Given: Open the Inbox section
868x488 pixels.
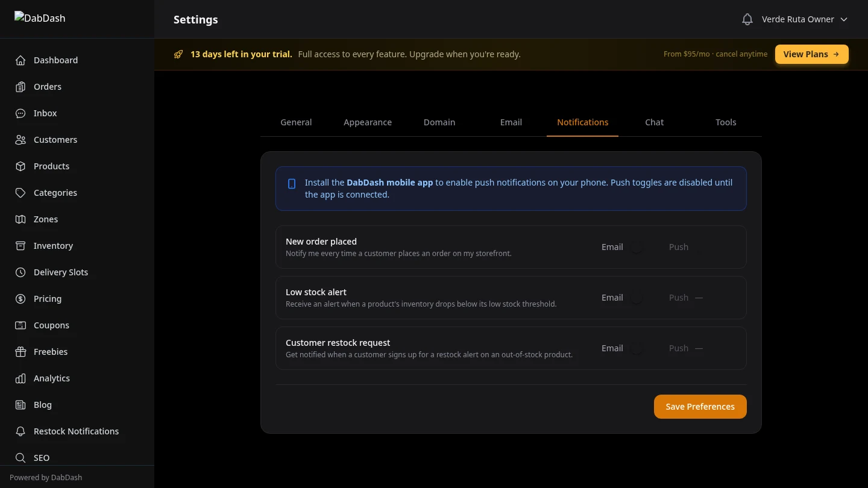Looking at the screenshot, I should (20, 113).
